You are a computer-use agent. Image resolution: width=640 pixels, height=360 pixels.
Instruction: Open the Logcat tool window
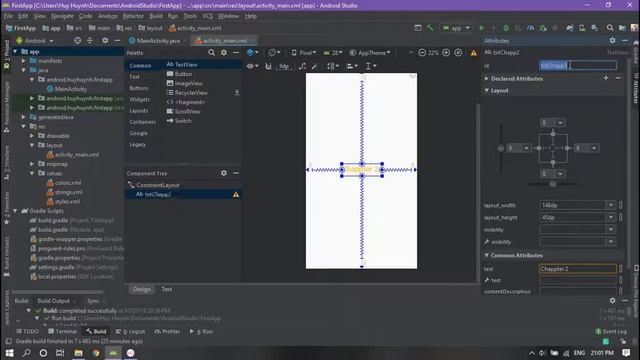pyautogui.click(x=130, y=331)
